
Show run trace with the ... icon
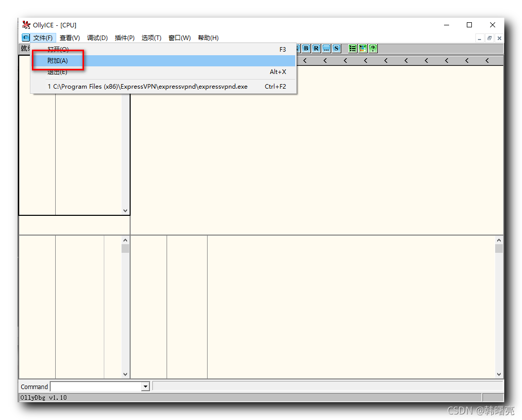point(327,48)
